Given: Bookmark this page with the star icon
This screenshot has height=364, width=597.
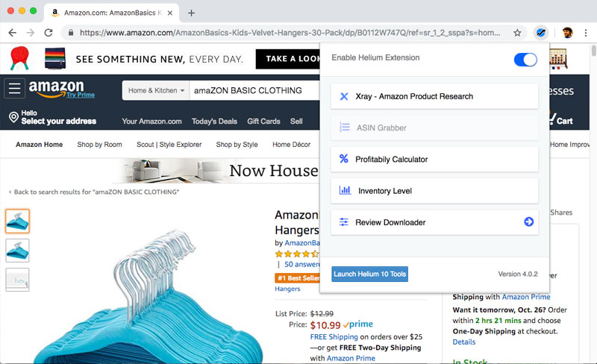Looking at the screenshot, I should [x=517, y=33].
